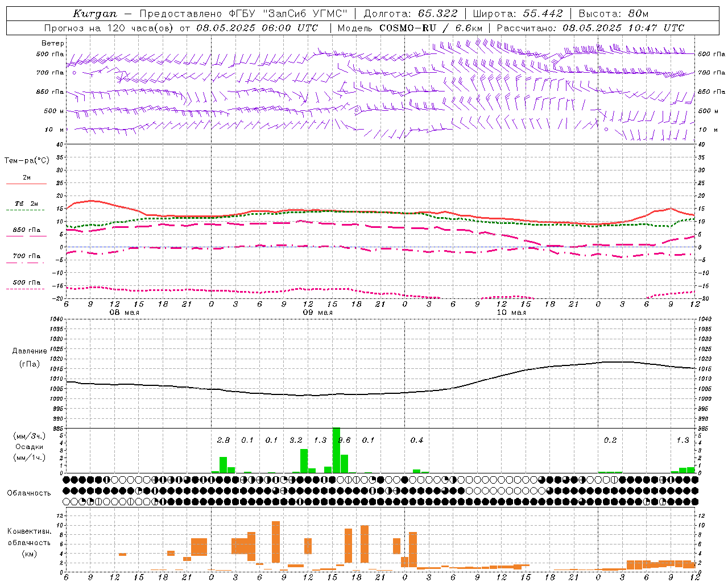Click the longitude value 65.322
728x582 pixels.
click(437, 14)
